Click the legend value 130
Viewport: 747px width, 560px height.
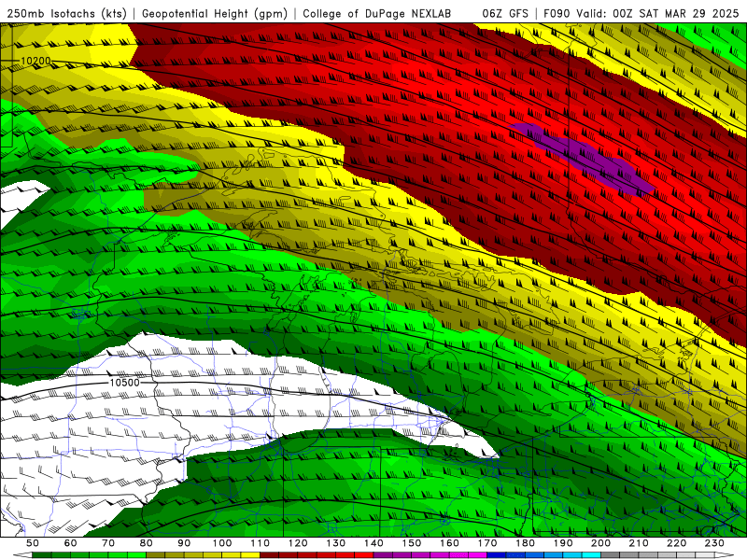point(336,543)
